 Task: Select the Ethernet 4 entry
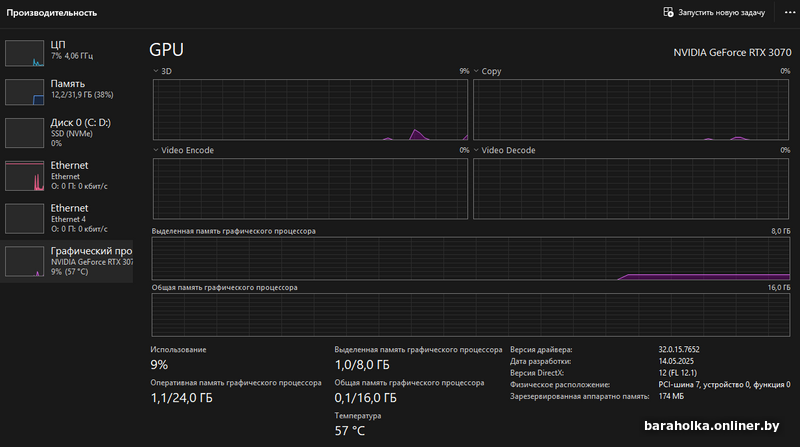click(x=66, y=218)
